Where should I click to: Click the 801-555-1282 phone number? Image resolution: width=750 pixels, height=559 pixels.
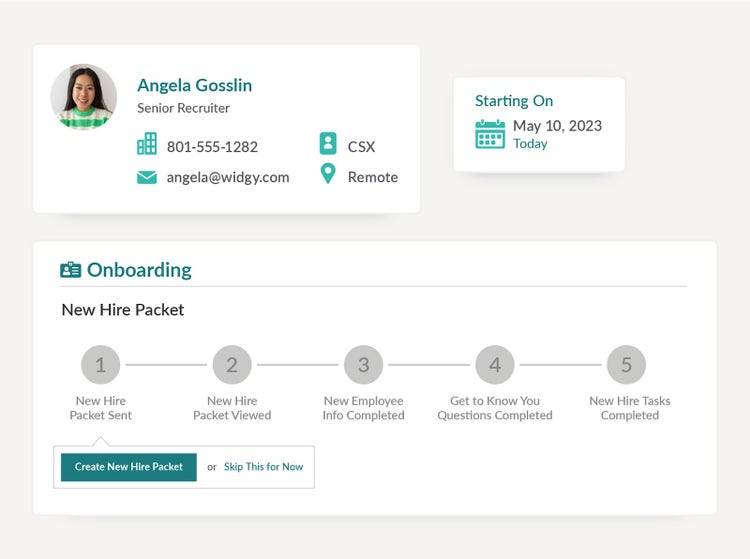212,146
